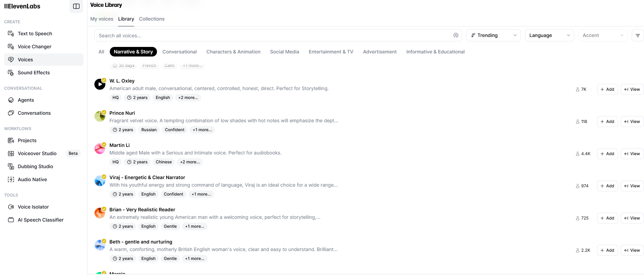View Prince Nuri voice

[632, 122]
